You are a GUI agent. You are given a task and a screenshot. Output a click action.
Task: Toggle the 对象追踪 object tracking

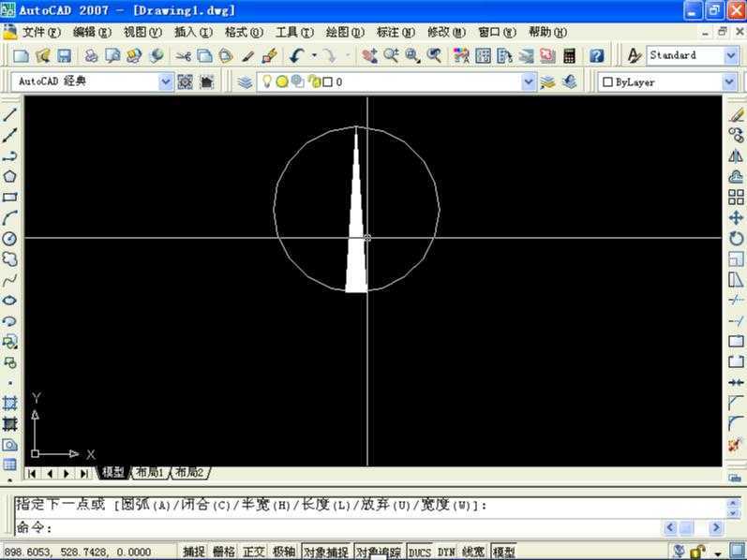[379, 552]
